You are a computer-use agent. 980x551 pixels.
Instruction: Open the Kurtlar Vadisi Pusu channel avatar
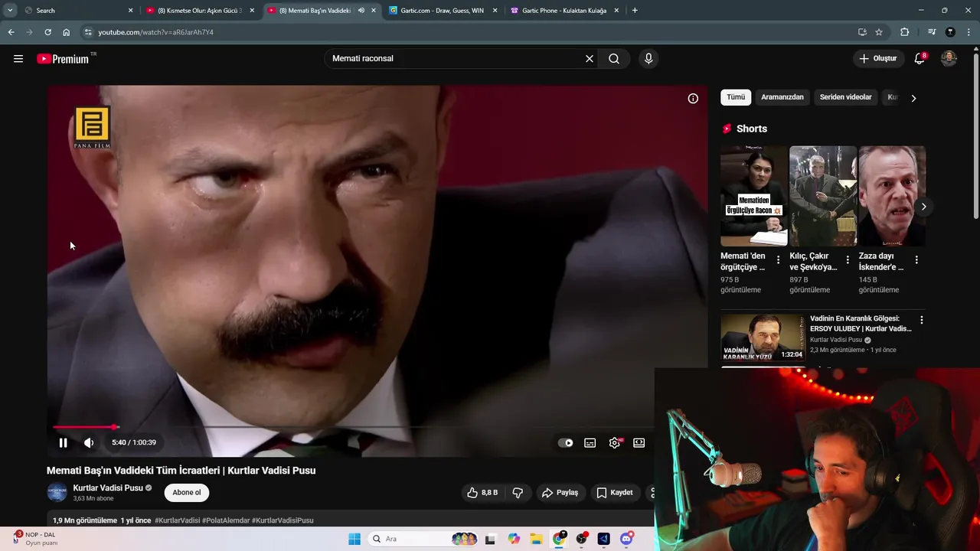(x=57, y=493)
